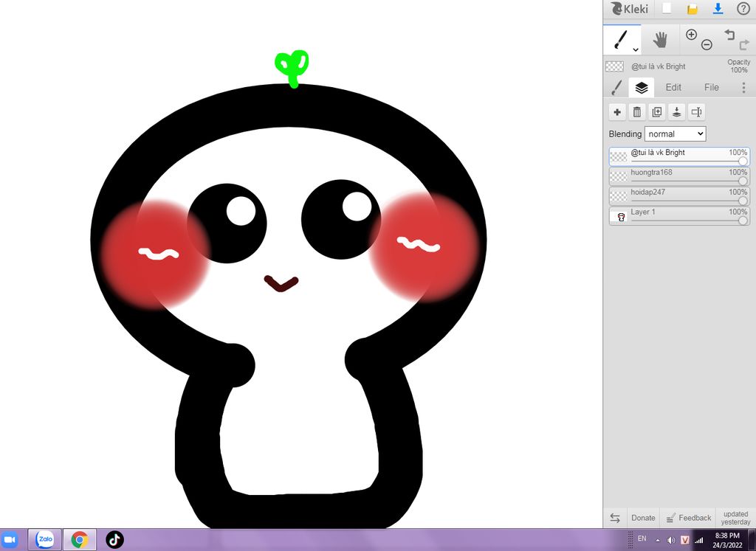
Task: Select the Hand pan tool
Action: pyautogui.click(x=659, y=39)
